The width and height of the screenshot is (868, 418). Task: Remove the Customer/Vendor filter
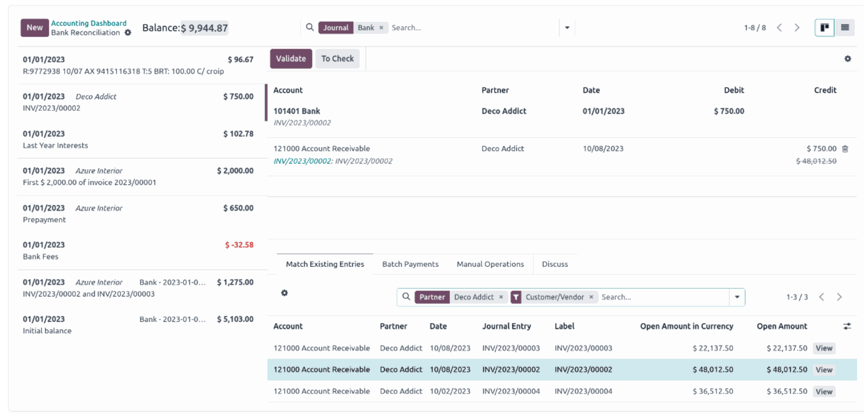point(591,297)
